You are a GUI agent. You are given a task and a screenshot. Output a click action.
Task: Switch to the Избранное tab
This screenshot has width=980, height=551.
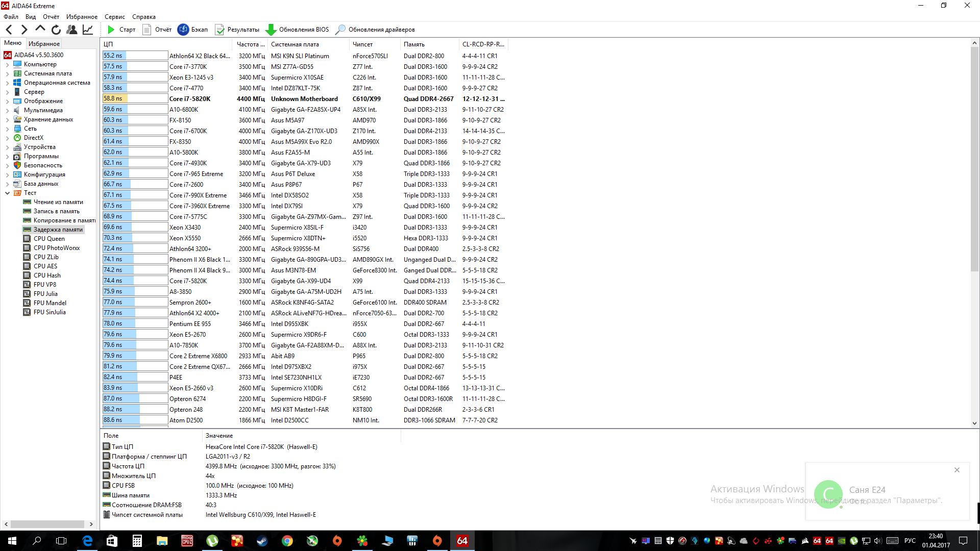44,44
